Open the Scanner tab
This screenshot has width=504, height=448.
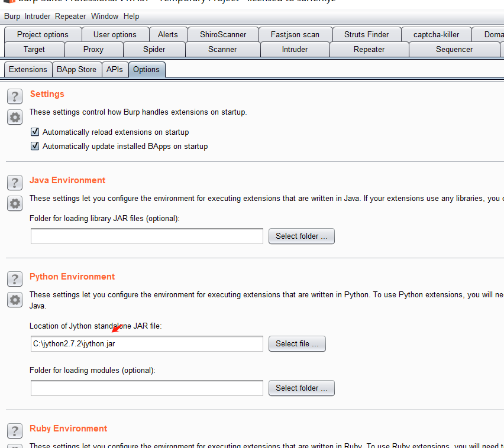click(222, 50)
